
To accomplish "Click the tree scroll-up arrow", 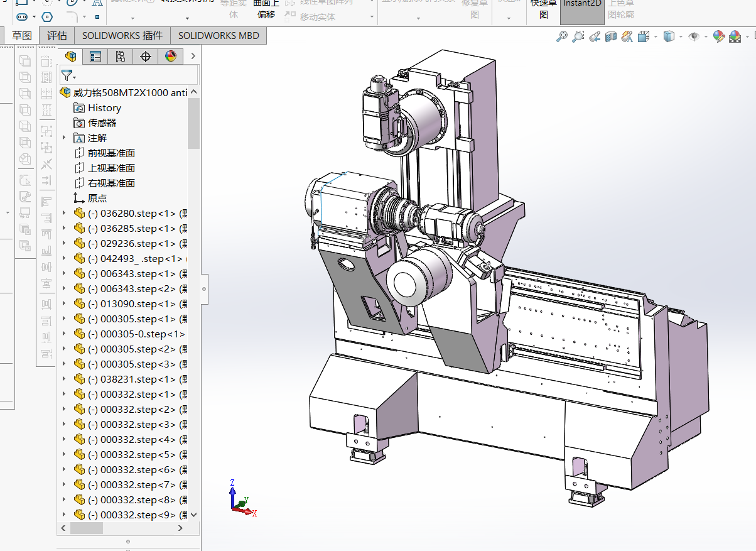I will pyautogui.click(x=193, y=92).
